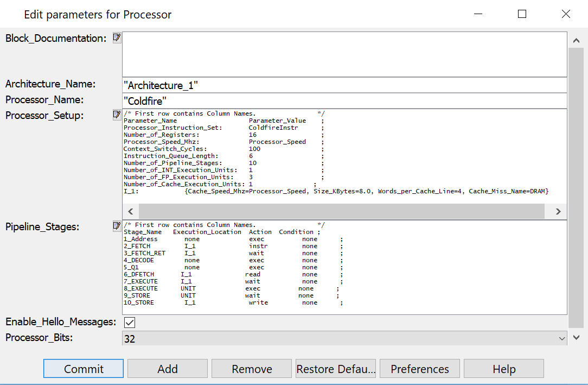588x385 pixels.
Task: Click the up arrow of the vertical scrollbar
Action: tap(576, 40)
